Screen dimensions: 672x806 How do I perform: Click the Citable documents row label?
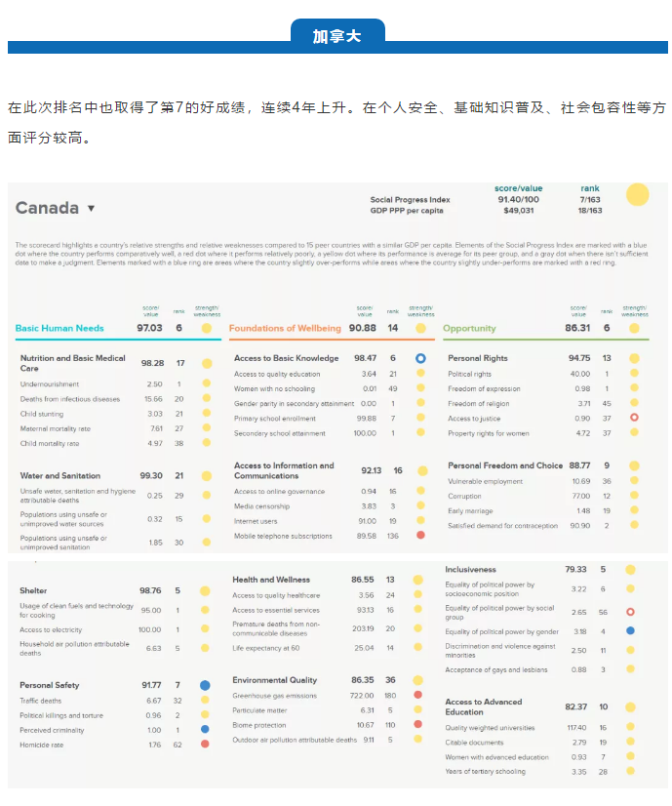coord(474,743)
